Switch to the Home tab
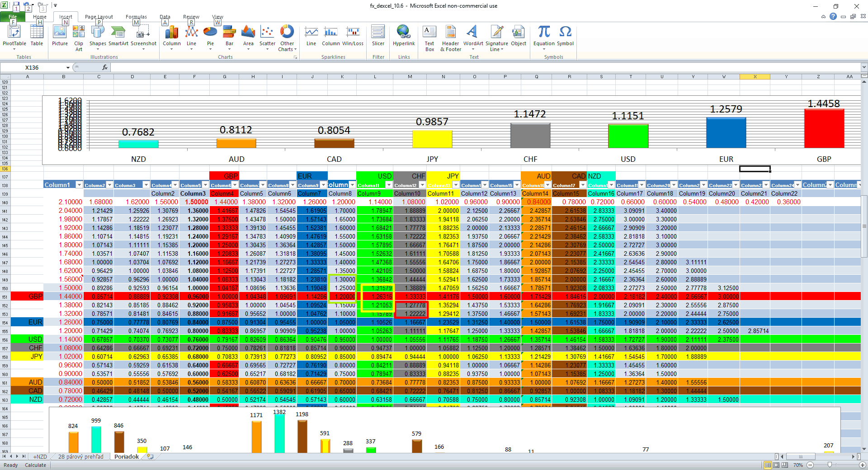 coord(40,17)
